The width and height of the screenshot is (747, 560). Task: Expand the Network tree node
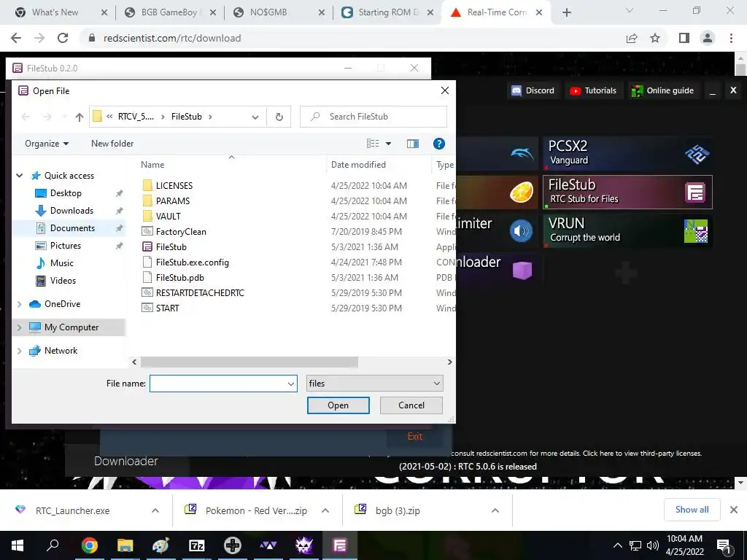[x=20, y=351]
